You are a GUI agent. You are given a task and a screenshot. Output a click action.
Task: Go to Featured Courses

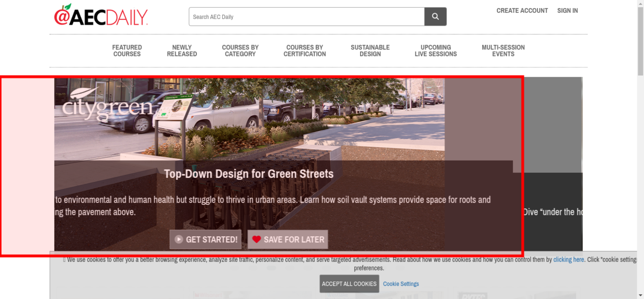point(127,51)
